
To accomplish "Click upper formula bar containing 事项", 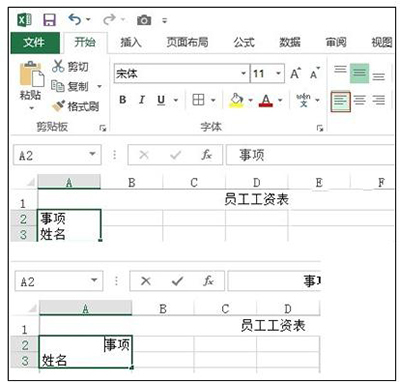I will (310, 155).
